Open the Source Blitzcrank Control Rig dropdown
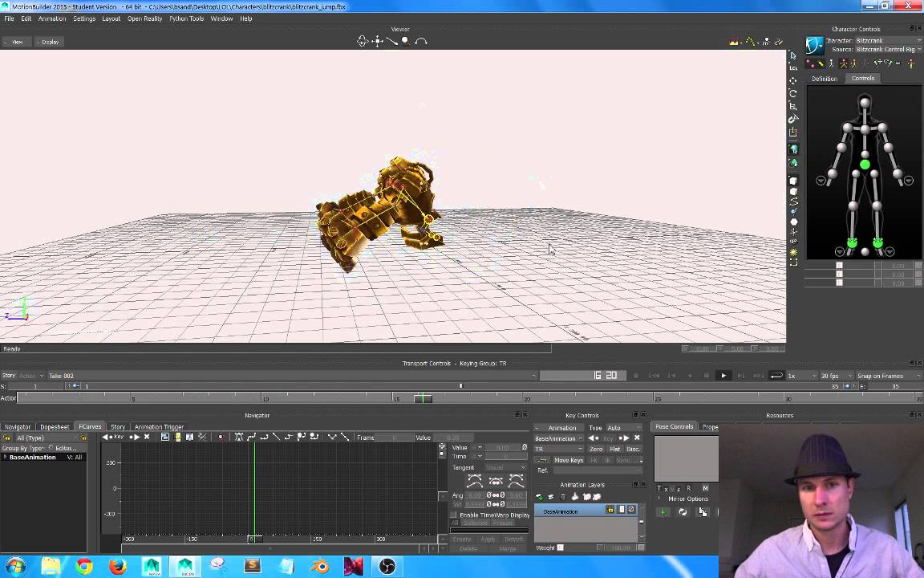This screenshot has height=578, width=924. [889, 50]
